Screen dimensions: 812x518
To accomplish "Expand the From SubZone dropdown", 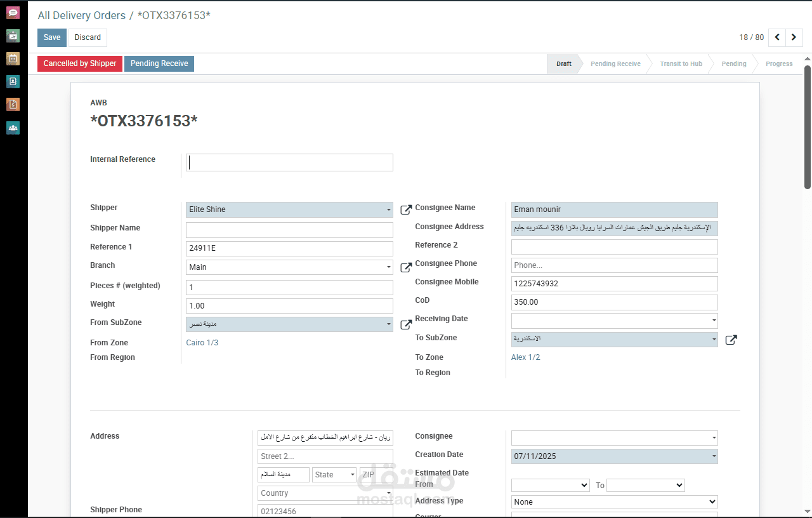I will click(388, 324).
